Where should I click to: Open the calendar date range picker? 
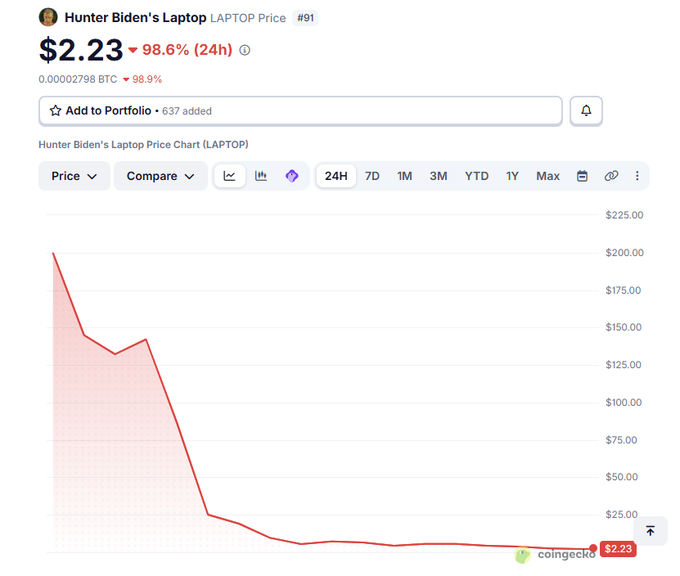tap(582, 176)
